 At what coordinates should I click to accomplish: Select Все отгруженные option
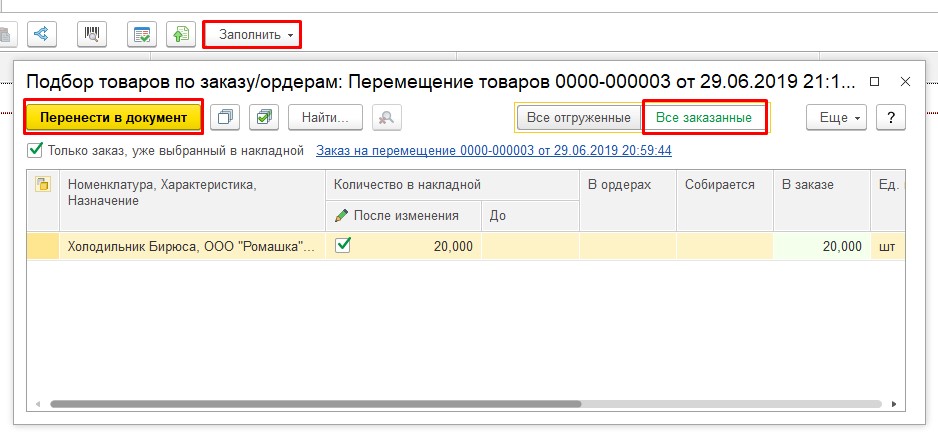(x=578, y=118)
